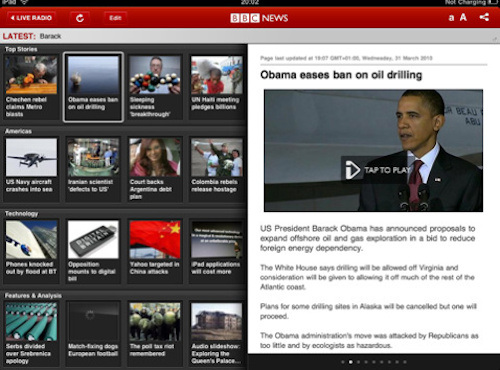Viewport: 500px width, 370px height.
Task: Open Colombia rebels release hostage story
Action: (x=217, y=169)
